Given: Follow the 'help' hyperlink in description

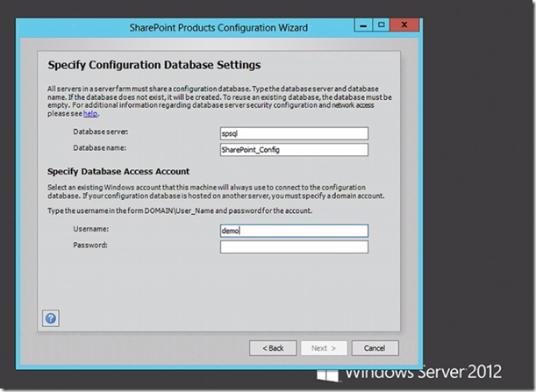Looking at the screenshot, I should point(90,113).
